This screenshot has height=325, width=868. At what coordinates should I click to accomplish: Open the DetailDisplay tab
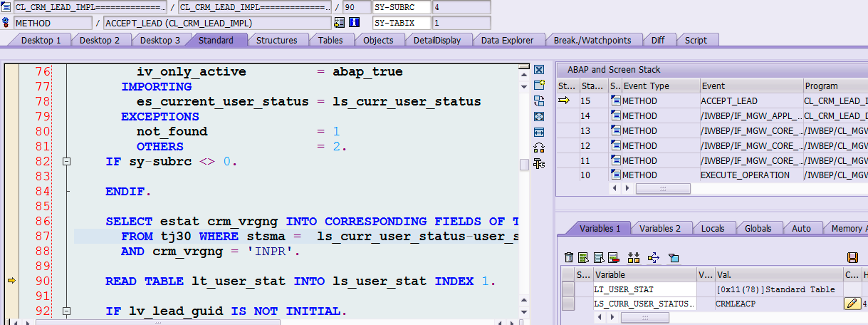pyautogui.click(x=437, y=40)
